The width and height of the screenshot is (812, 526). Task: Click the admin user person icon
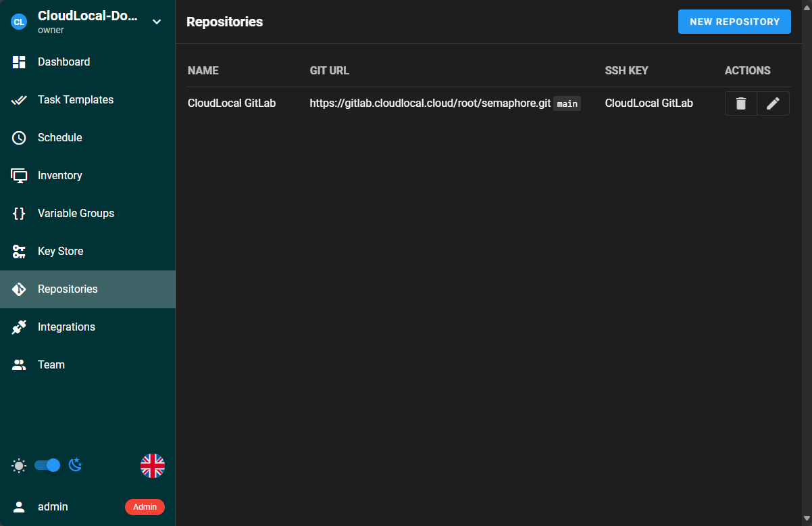pyautogui.click(x=19, y=507)
